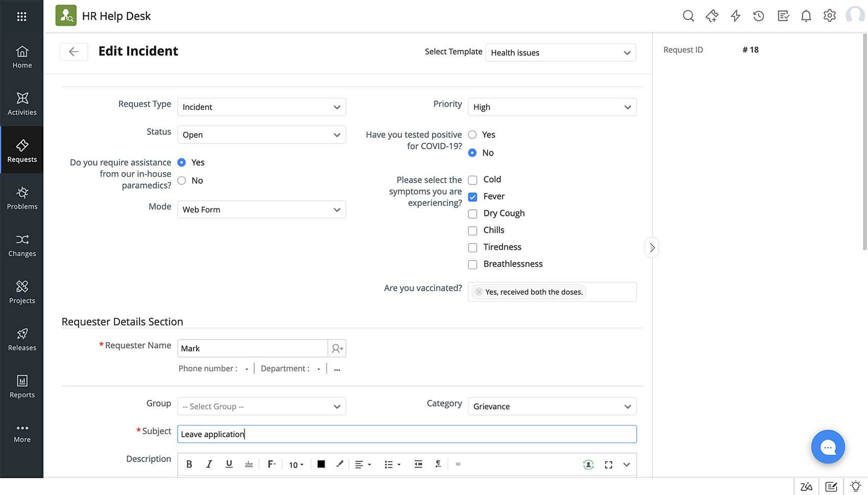Open the Select Template dropdown

point(560,53)
